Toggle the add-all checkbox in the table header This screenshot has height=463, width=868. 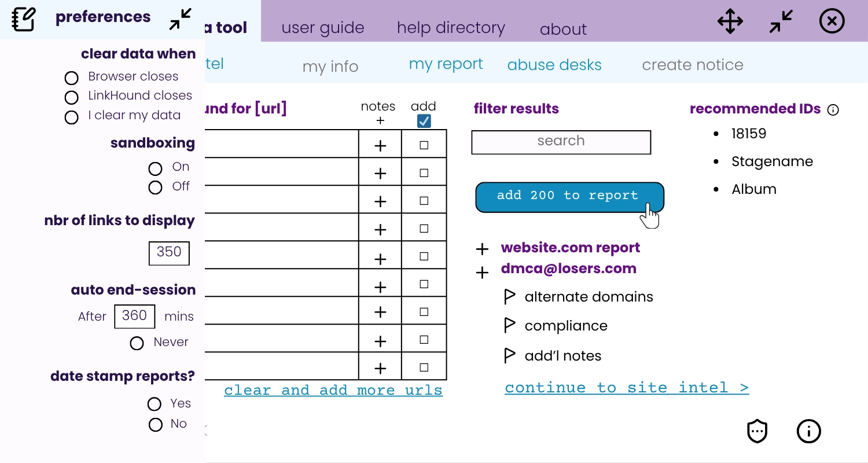[x=424, y=121]
